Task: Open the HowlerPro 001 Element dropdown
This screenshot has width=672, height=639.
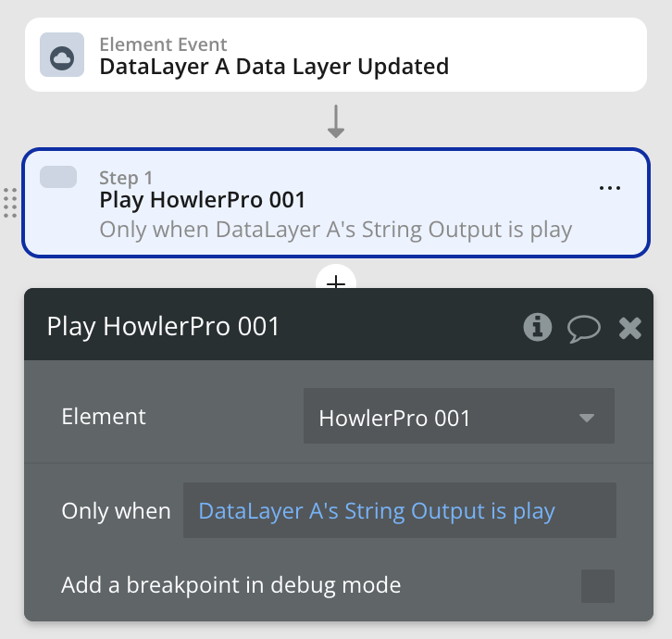Action: point(459,416)
